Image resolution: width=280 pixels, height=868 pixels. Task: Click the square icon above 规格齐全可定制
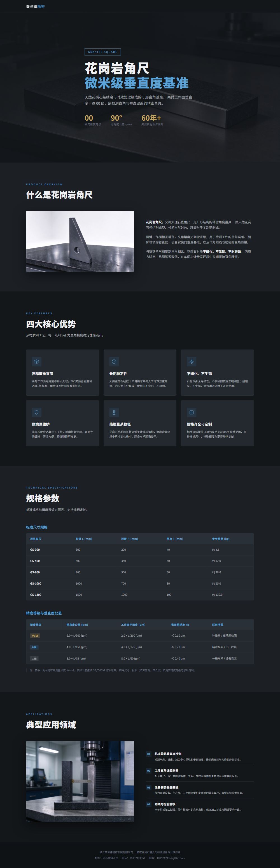tap(192, 412)
